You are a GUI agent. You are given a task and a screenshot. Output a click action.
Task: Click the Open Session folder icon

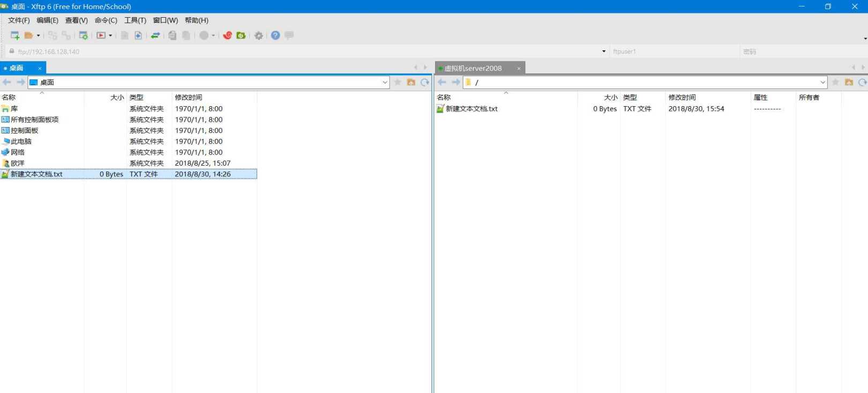coord(28,35)
